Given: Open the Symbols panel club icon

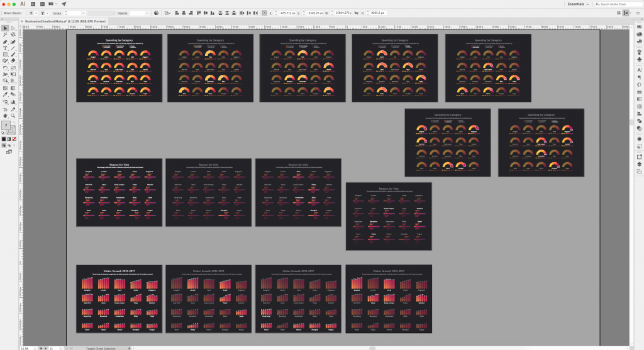Looking at the screenshot, I should (x=640, y=60).
